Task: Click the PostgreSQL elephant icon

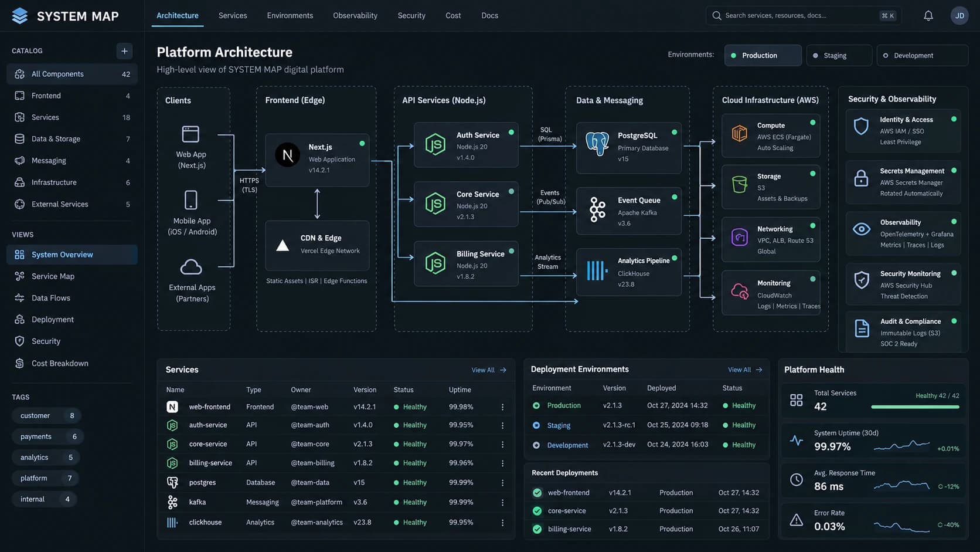Action: (x=597, y=144)
